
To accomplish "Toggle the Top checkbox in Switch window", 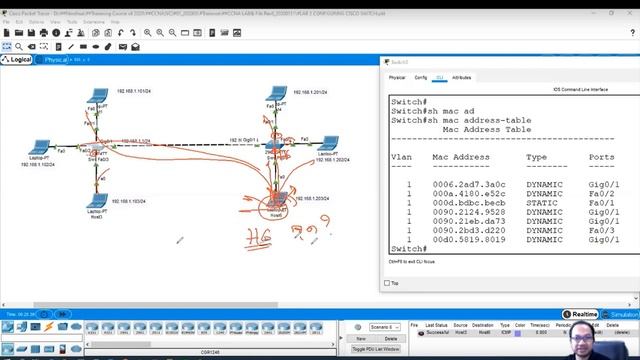I will pyautogui.click(x=387, y=283).
